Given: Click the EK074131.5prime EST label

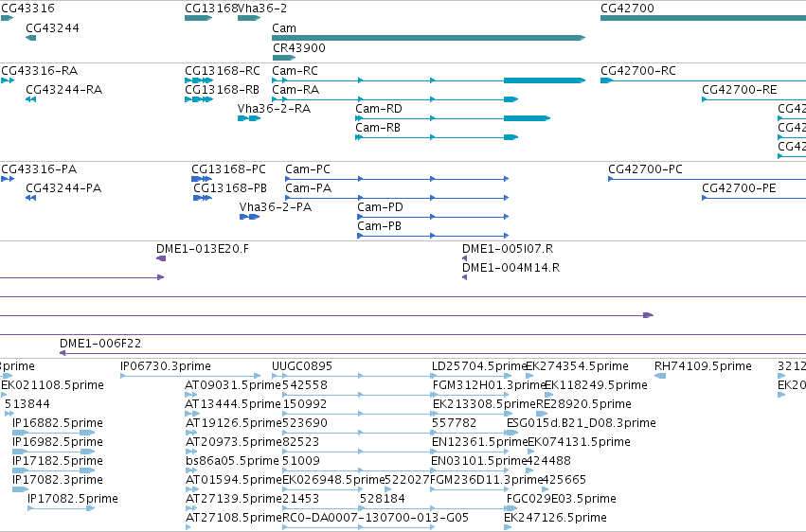Looking at the screenshot, I should [x=580, y=443].
